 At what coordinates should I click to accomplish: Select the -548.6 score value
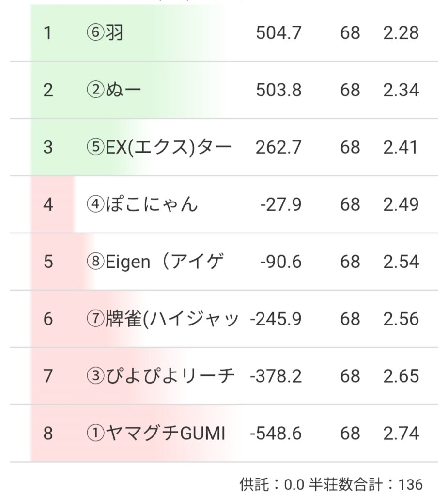tap(276, 433)
